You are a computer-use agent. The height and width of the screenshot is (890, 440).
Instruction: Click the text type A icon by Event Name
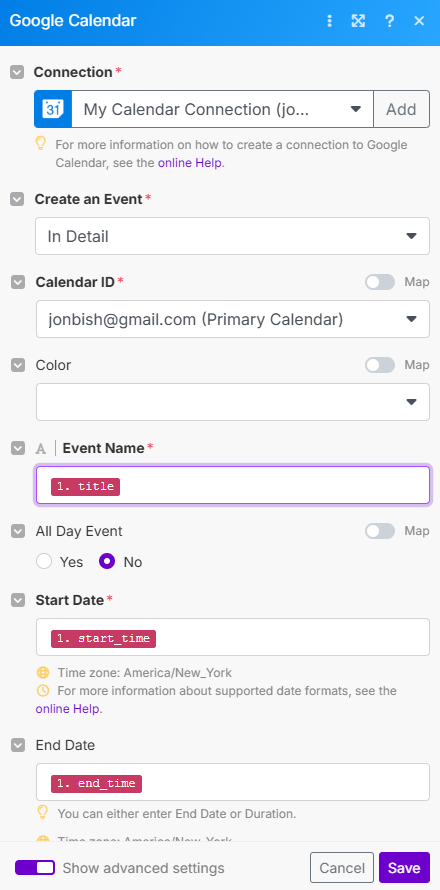point(40,448)
